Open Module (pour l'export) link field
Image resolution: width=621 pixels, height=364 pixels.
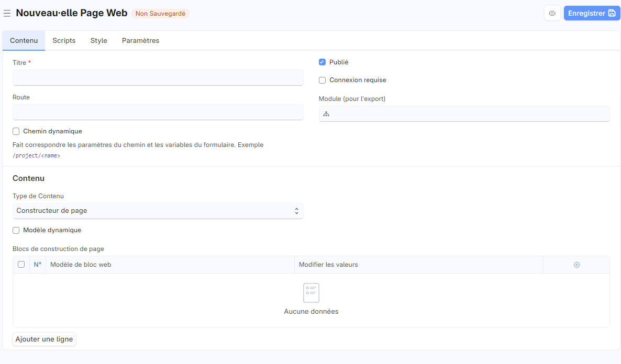point(469,114)
